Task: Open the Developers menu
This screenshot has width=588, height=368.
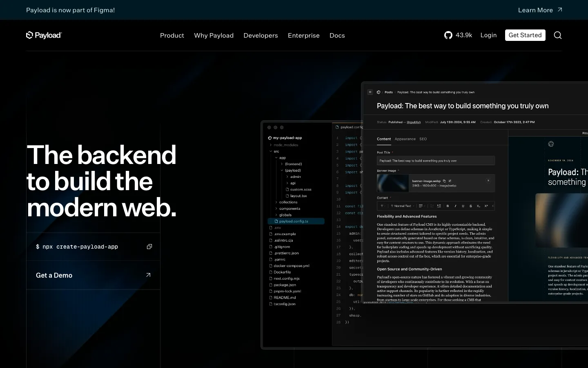Action: pos(261,35)
